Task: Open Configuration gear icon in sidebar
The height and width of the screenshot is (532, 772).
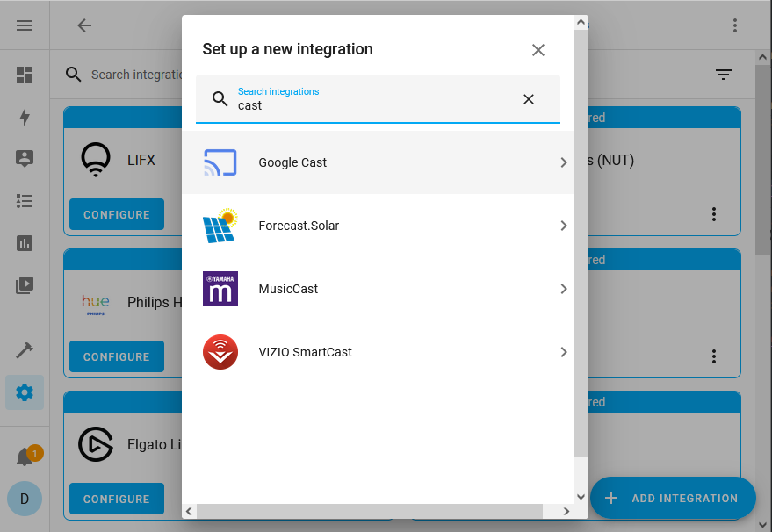Action: click(25, 392)
